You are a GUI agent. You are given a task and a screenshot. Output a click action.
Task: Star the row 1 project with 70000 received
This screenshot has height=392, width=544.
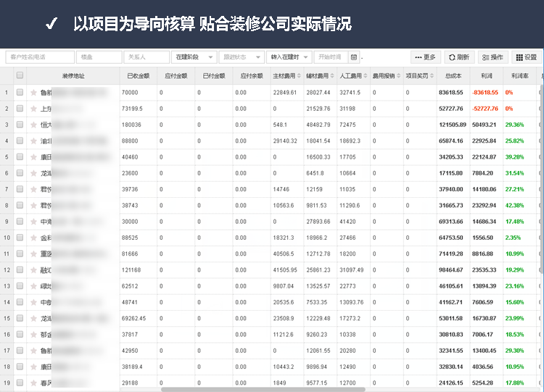(33, 93)
